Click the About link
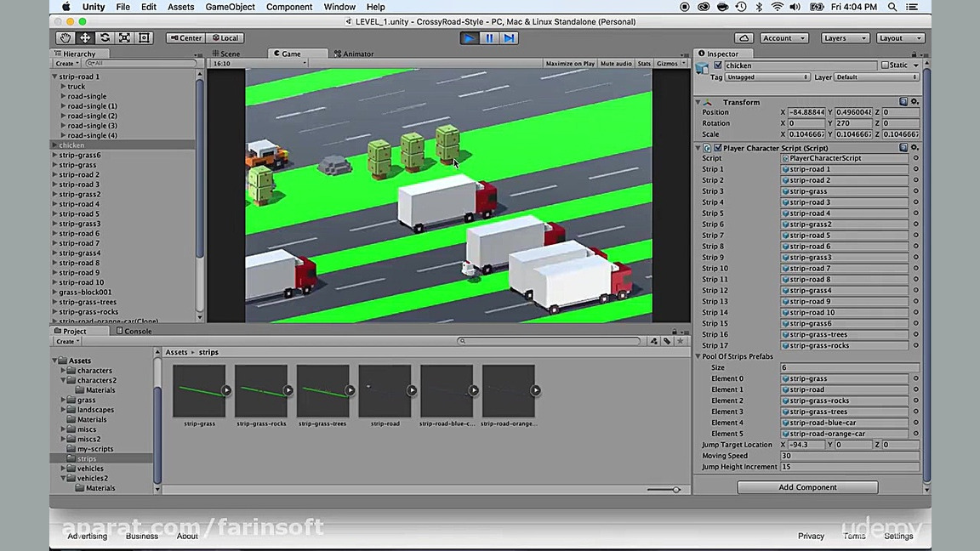This screenshot has height=551, width=980. 187,536
